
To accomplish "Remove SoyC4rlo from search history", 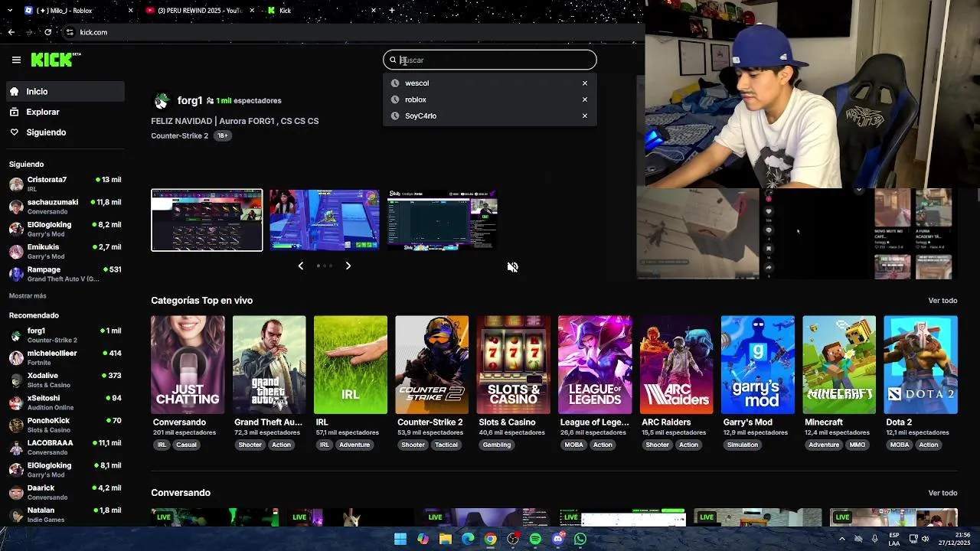I will click(585, 116).
